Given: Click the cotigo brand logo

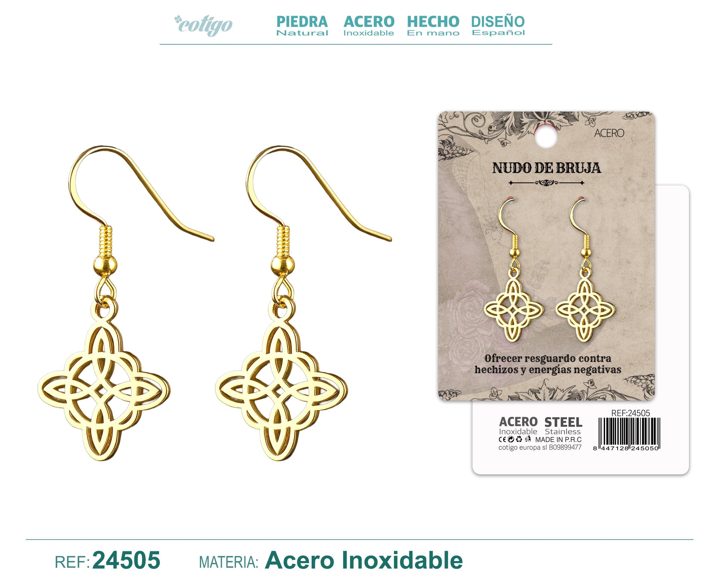Looking at the screenshot, I should point(204,25).
